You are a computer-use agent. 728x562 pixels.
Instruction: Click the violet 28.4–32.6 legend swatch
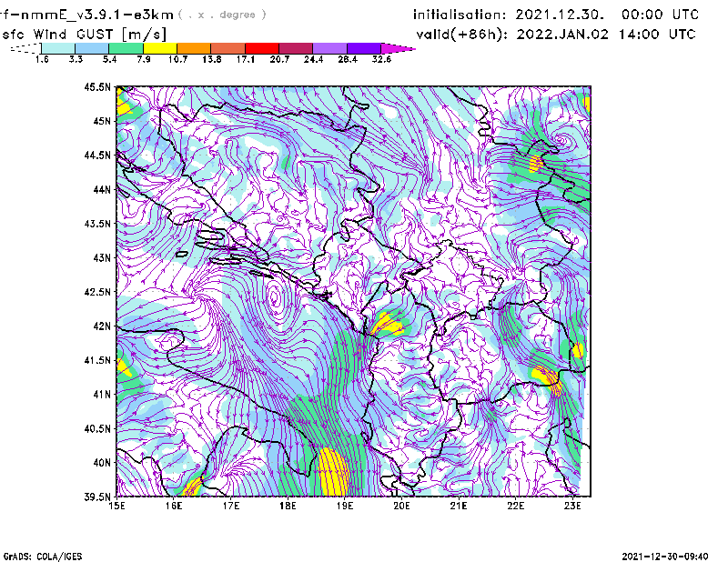364,49
